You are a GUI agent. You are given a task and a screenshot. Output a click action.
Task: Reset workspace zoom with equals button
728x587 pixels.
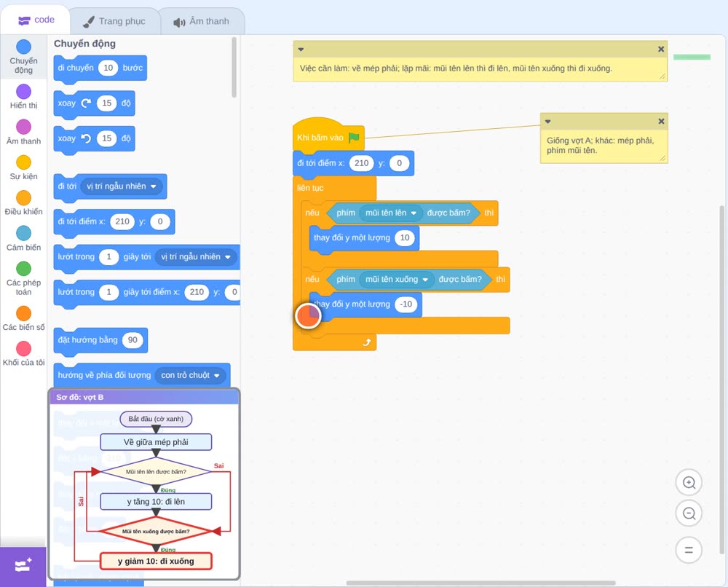tap(689, 550)
